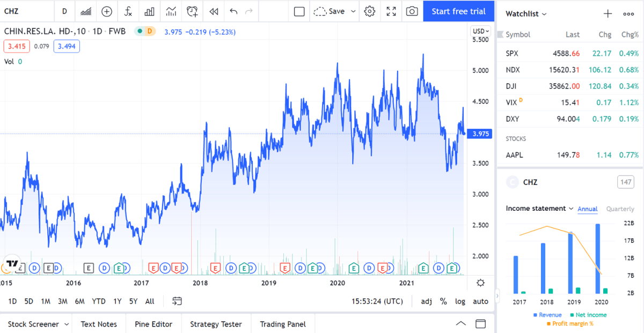Open the Pine Editor tab
Screen dimensions: 644x333
coord(153,324)
